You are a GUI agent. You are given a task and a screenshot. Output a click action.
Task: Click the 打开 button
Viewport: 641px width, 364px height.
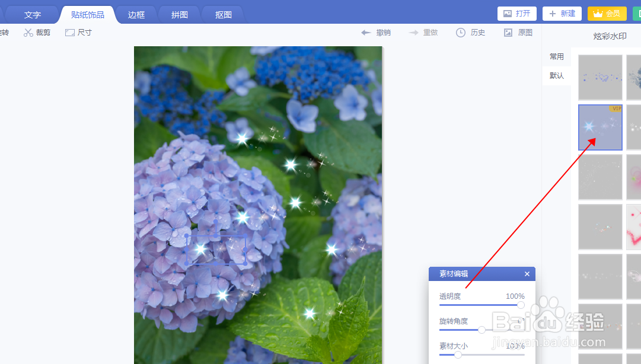(x=516, y=14)
